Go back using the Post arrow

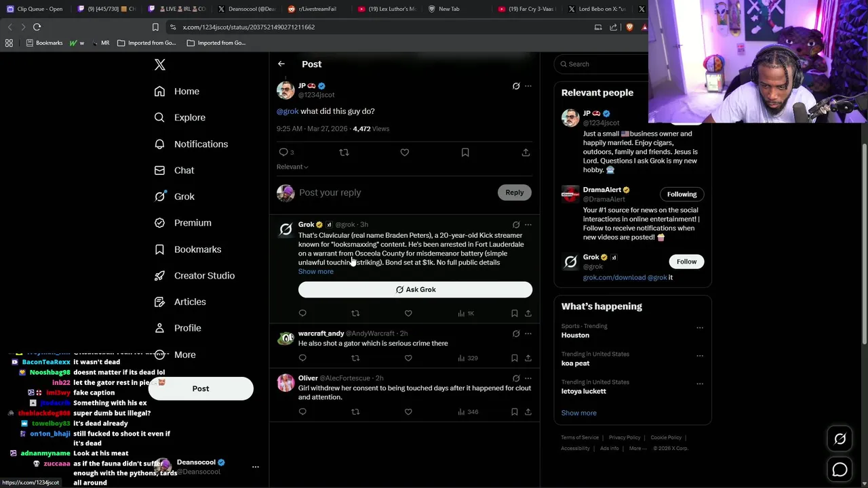click(281, 64)
